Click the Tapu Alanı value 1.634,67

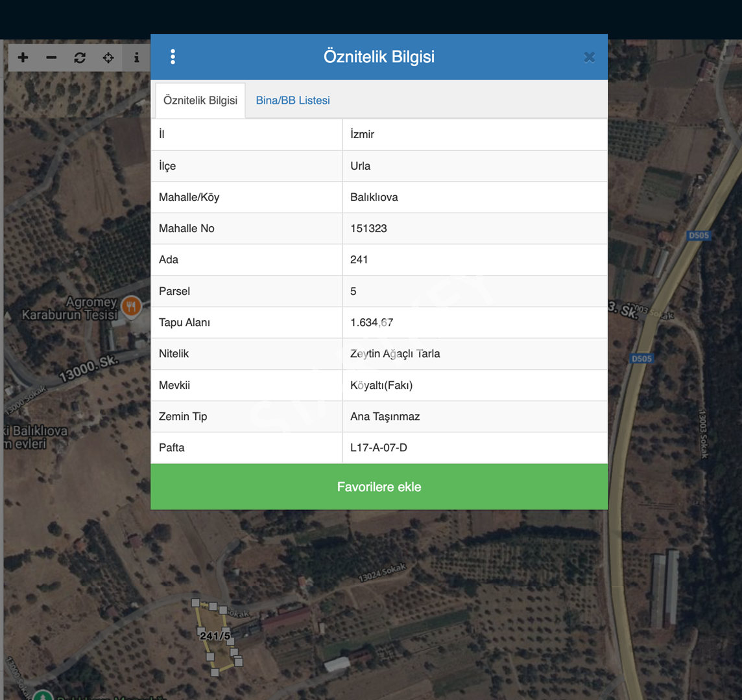372,323
